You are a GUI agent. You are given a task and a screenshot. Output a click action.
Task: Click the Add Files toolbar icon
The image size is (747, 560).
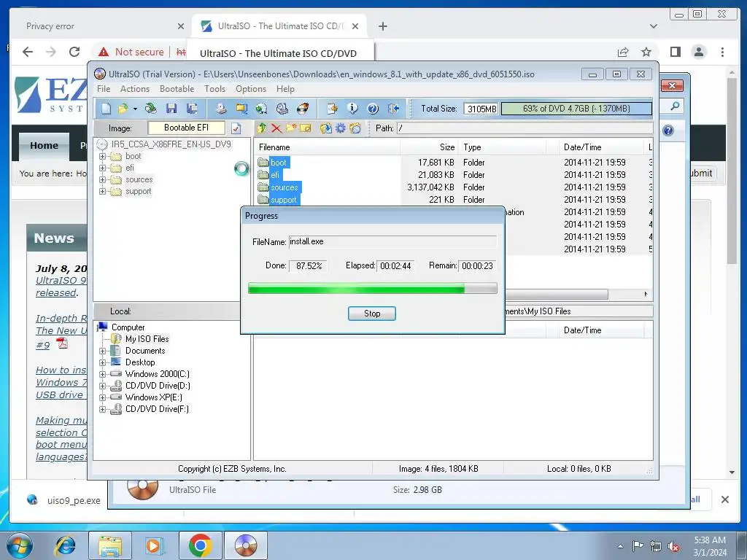332,109
